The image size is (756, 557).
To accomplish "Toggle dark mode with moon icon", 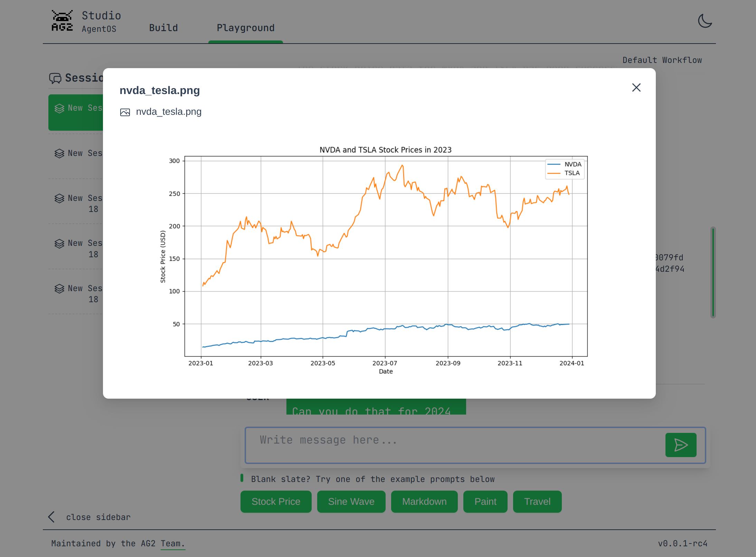I will click(705, 21).
